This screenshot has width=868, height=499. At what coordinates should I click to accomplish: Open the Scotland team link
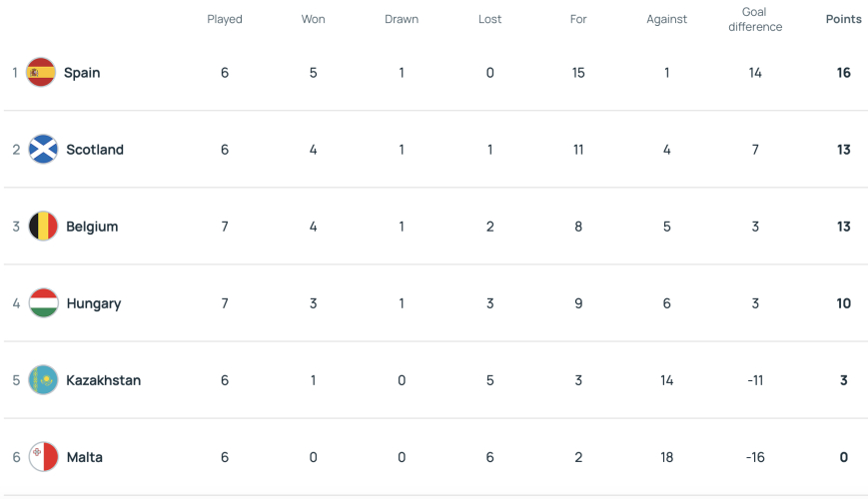pos(95,150)
